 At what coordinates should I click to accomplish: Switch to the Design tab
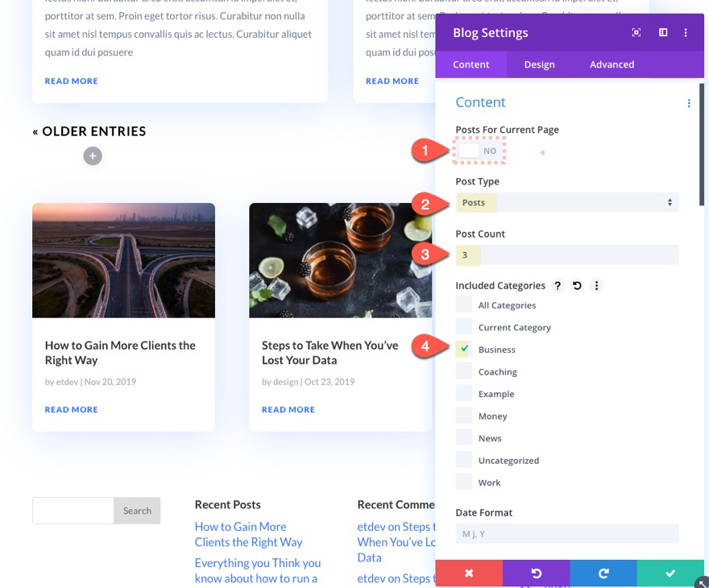coord(539,64)
